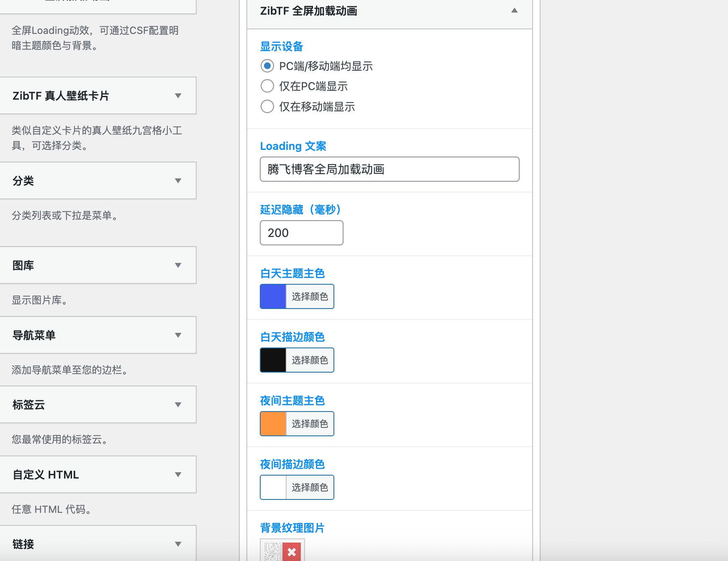Viewport: 728px width, 561px height.
Task: Click the white night stroke color swatch
Action: tap(272, 487)
